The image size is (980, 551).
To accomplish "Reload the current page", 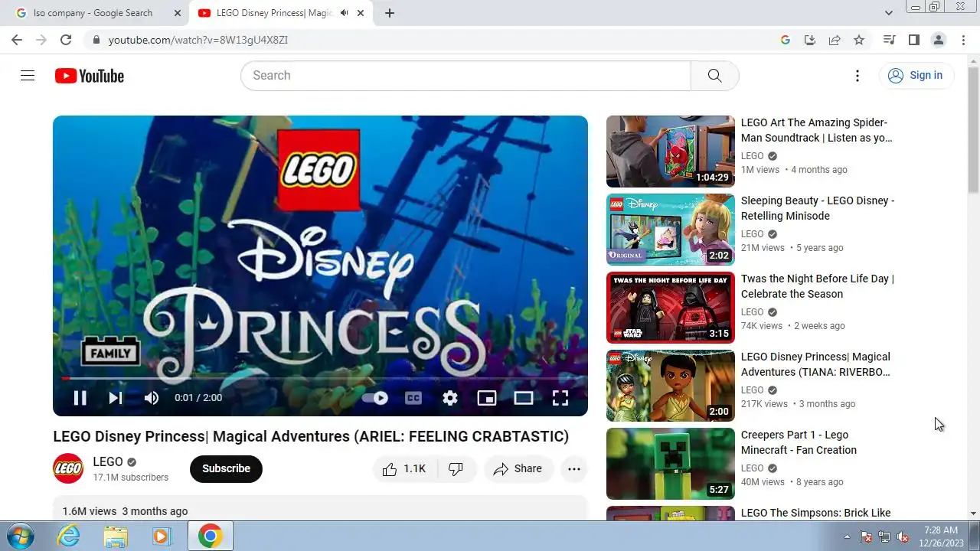I will pyautogui.click(x=66, y=40).
